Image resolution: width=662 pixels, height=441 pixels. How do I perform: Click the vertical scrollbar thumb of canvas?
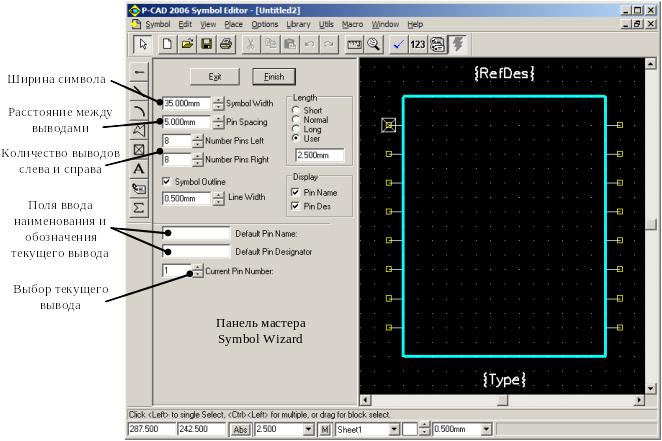pos(651,224)
